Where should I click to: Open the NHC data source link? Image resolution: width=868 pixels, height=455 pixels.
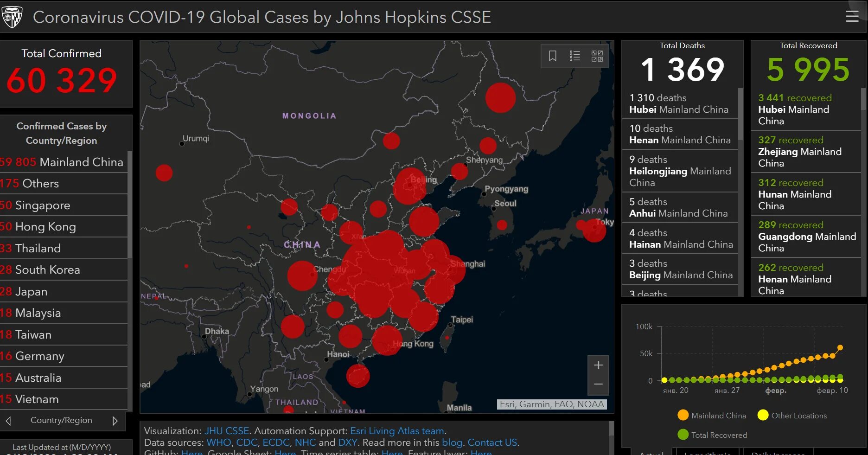coord(305,442)
